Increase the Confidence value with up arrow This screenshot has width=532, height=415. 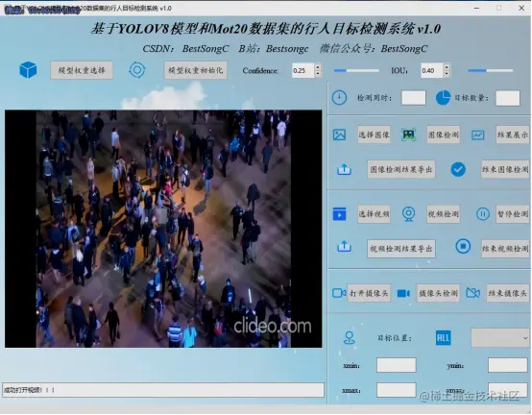(x=318, y=67)
